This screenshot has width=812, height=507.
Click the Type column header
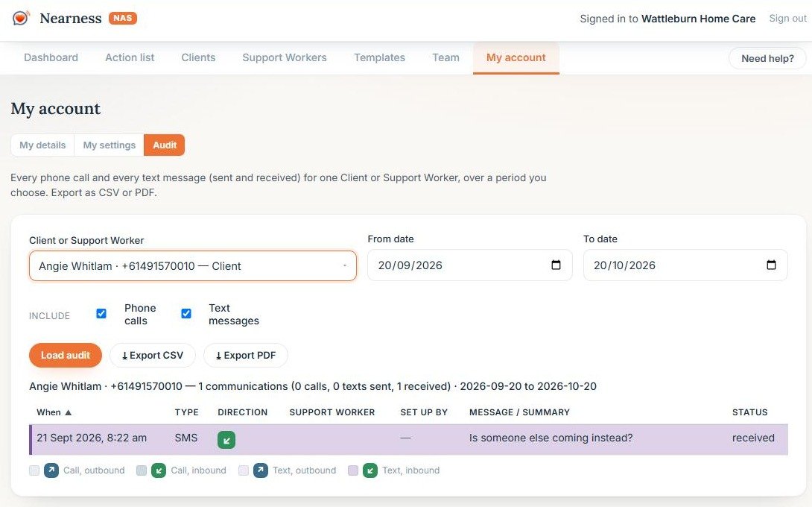(186, 412)
